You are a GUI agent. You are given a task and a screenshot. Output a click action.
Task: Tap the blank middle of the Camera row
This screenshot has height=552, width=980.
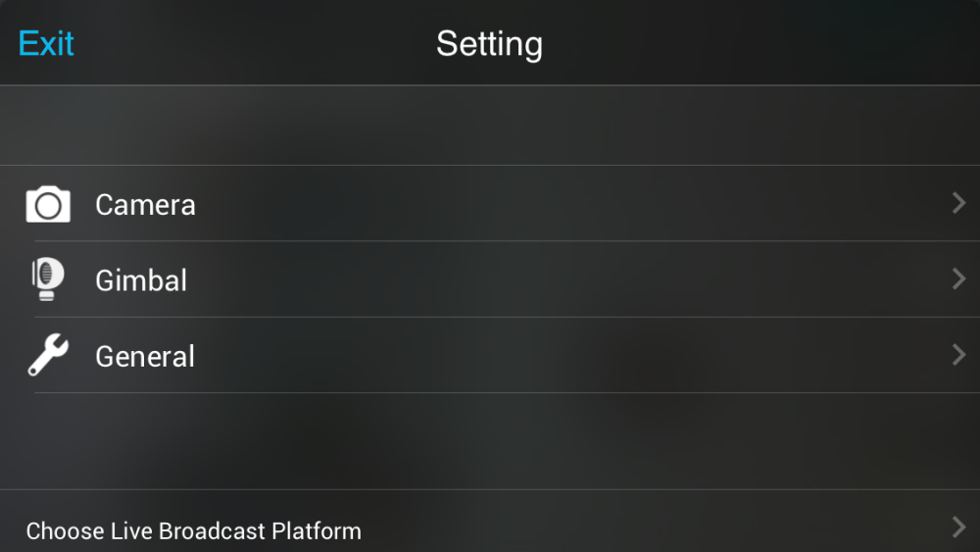563,203
